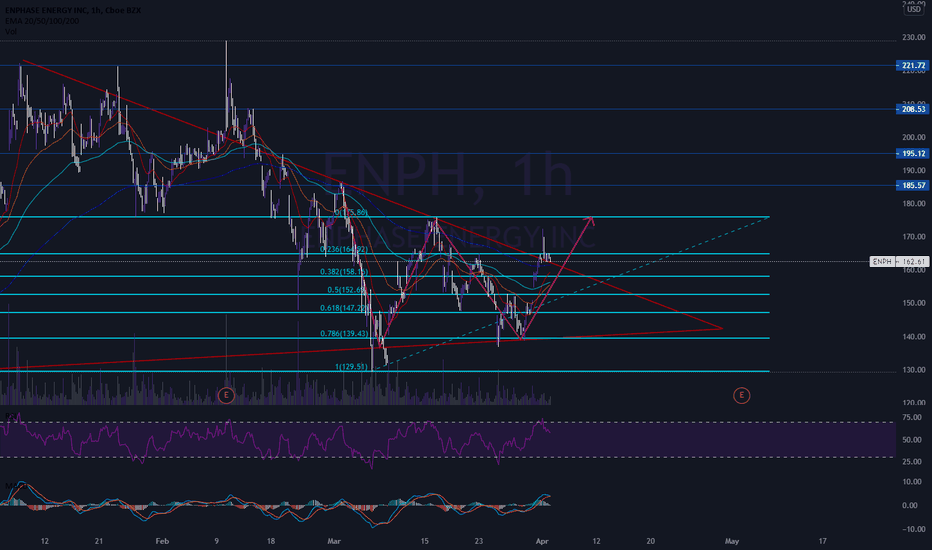Viewport: 932px width, 550px height.
Task: Click the 221.72 price level label
Action: pyautogui.click(x=913, y=65)
